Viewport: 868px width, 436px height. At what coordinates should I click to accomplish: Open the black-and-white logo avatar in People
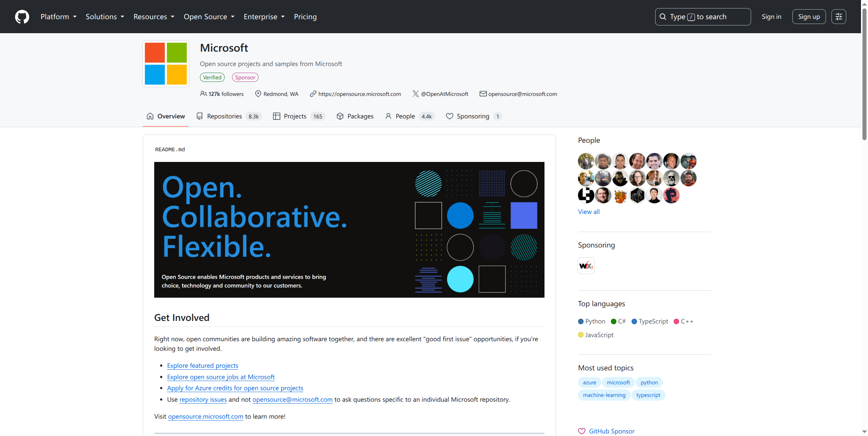pyautogui.click(x=586, y=195)
